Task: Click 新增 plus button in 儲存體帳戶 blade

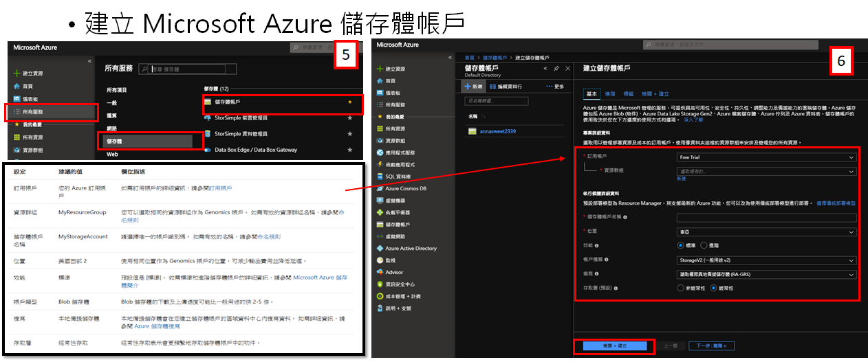Action: pos(474,87)
